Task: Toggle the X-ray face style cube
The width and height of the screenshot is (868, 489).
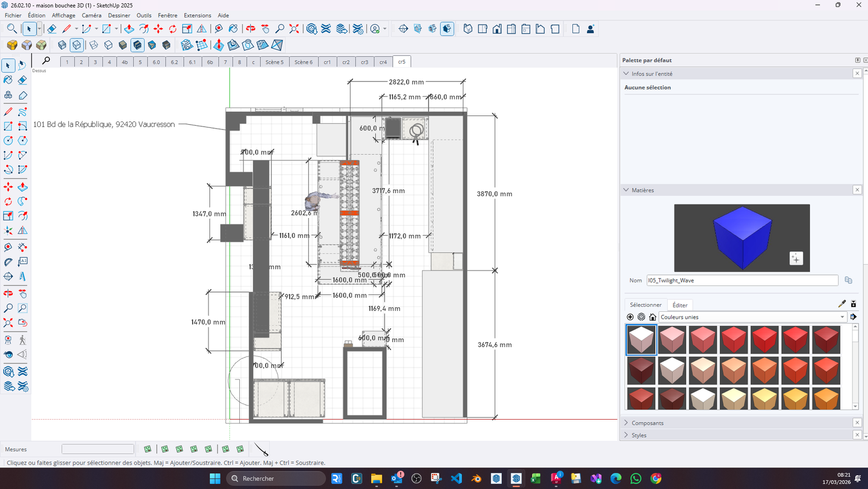Action: coord(62,45)
